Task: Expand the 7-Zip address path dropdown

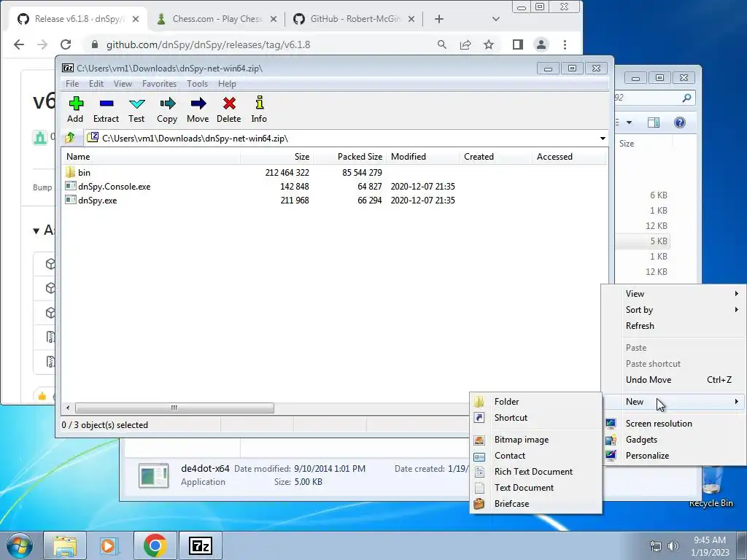Action: coord(603,139)
